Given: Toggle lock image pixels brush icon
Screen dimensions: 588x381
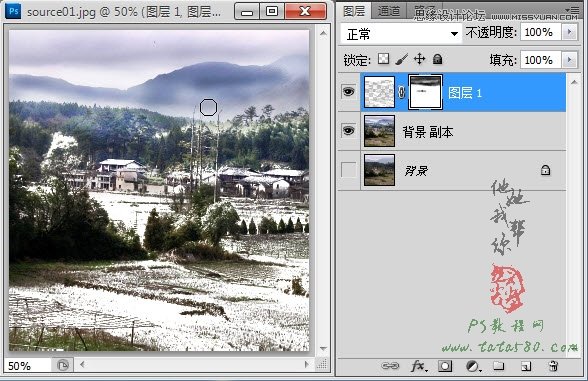Looking at the screenshot, I should (x=401, y=59).
